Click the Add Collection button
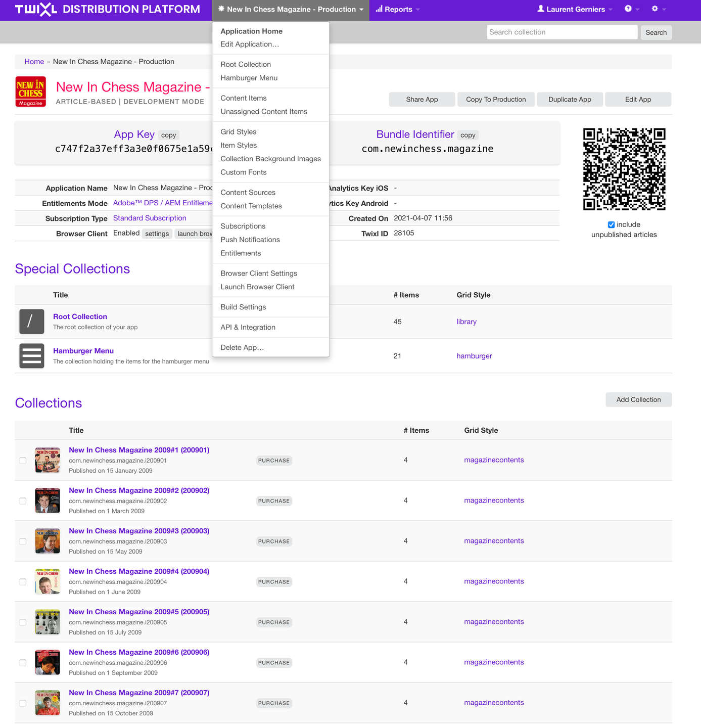This screenshot has height=728, width=701. click(x=638, y=399)
